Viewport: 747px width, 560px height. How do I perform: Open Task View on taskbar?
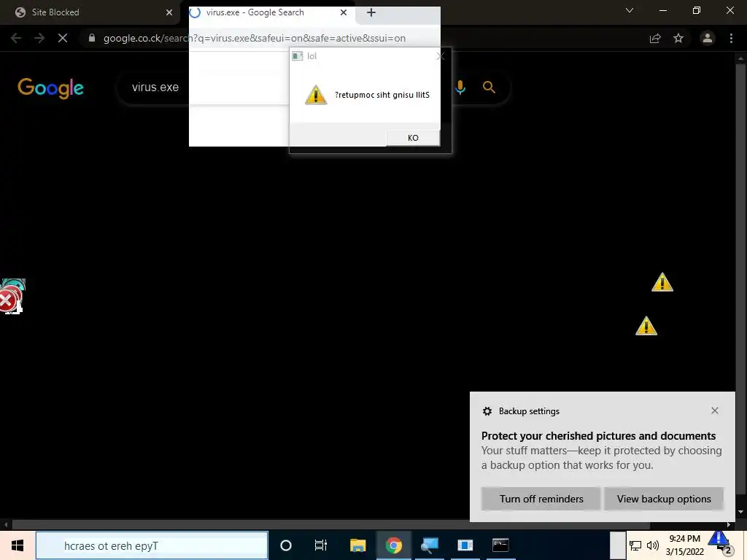tap(321, 545)
